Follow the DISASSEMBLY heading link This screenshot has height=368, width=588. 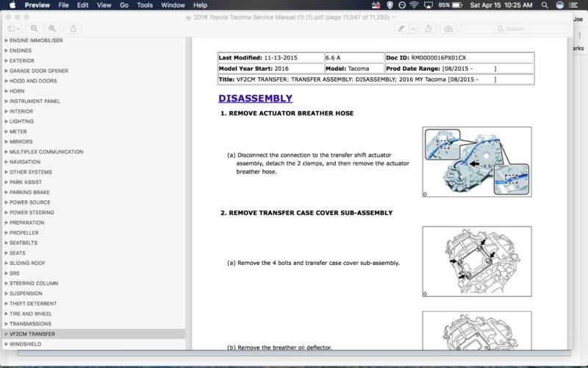pyautogui.click(x=255, y=99)
